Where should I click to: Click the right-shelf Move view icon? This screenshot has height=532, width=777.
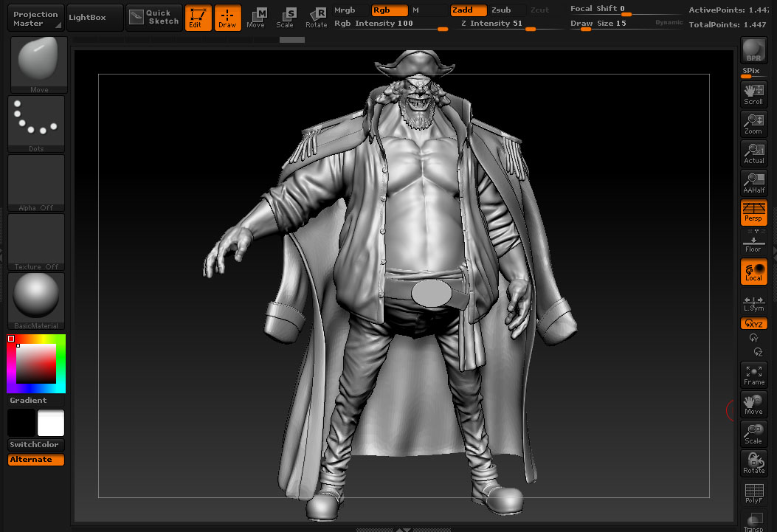click(753, 404)
